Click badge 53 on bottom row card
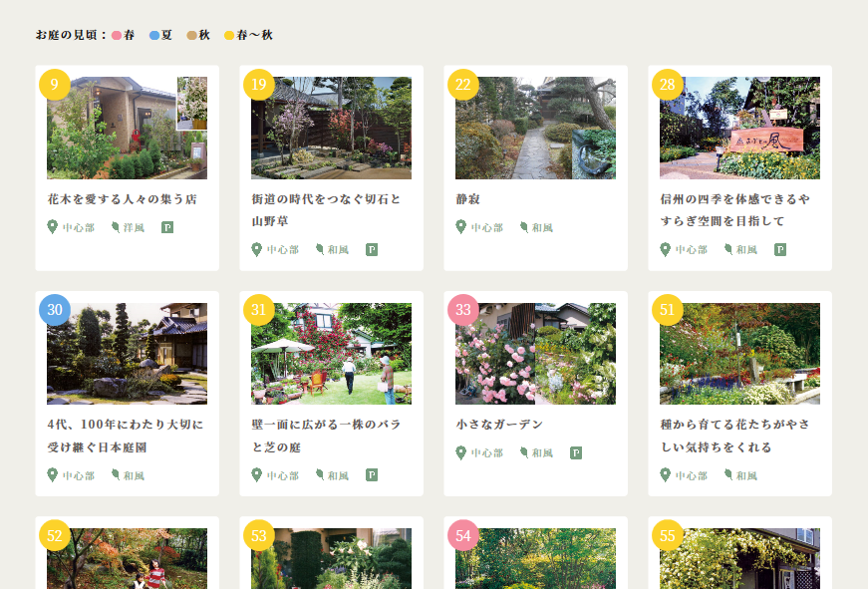 258,535
